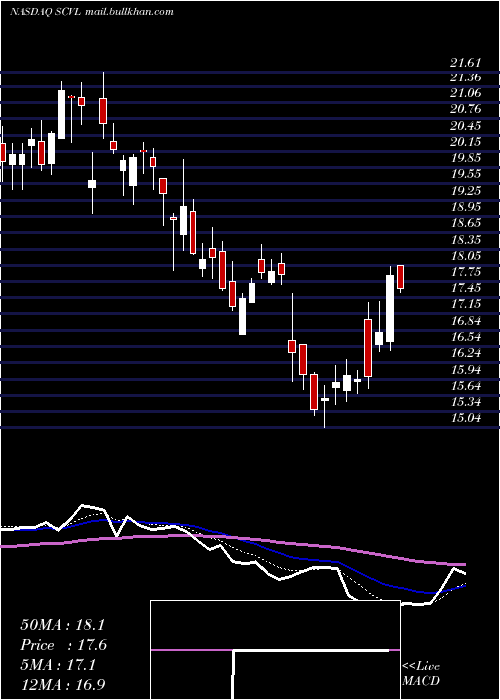This screenshot has height=700, width=500.
Task: Select the 16.24 price axis label
Action: (465, 353)
